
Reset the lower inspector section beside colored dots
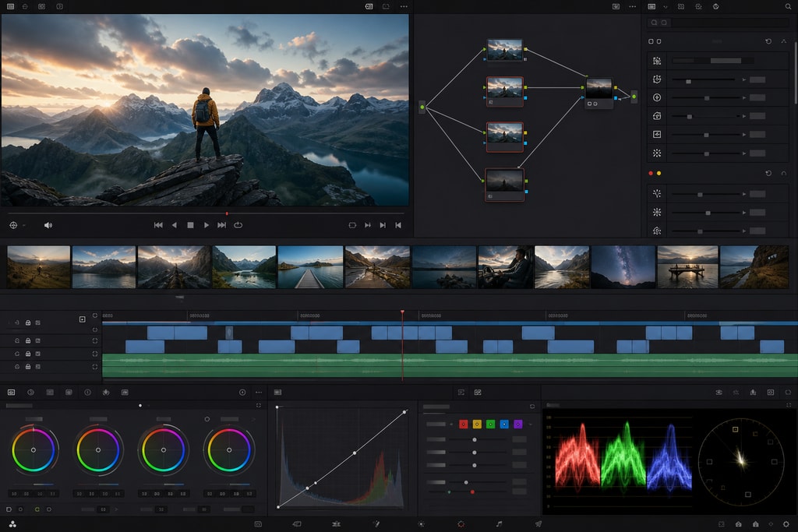point(768,174)
